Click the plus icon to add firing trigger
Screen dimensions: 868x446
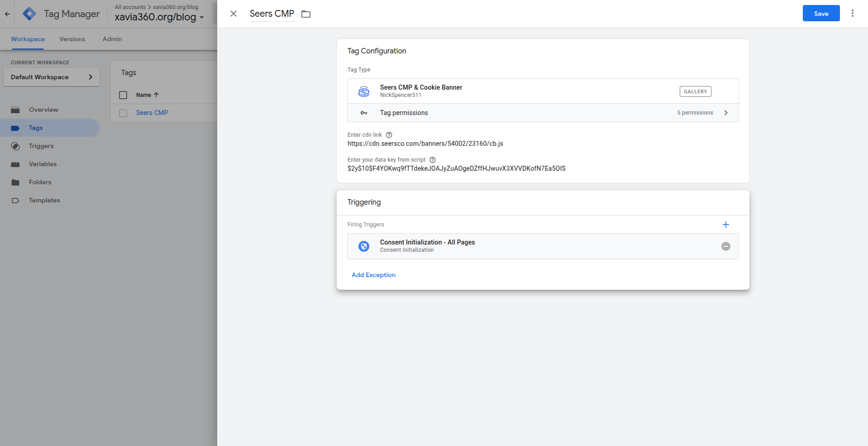pos(725,225)
